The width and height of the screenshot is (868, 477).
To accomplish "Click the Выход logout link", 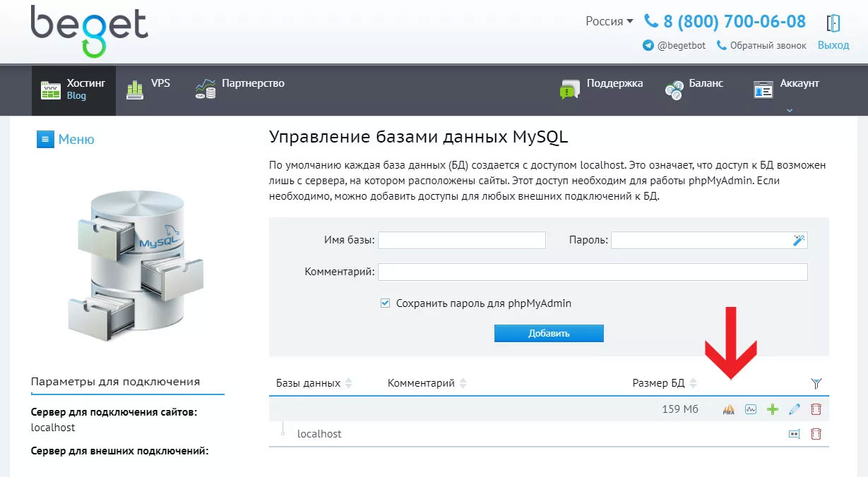I will coord(833,45).
